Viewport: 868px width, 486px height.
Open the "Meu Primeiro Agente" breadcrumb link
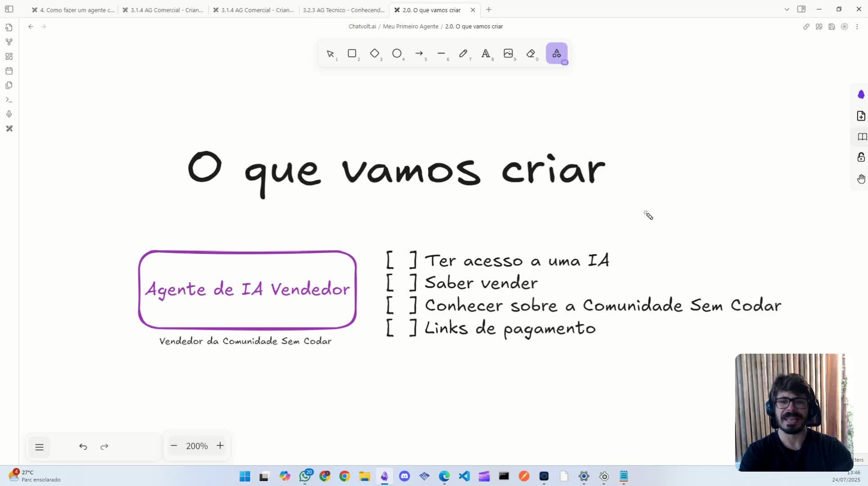tap(410, 26)
